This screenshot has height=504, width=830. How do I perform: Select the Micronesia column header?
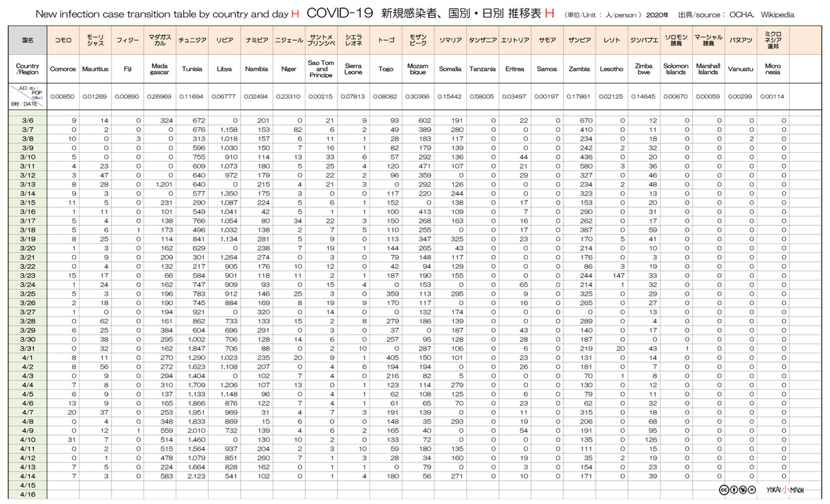[773, 69]
